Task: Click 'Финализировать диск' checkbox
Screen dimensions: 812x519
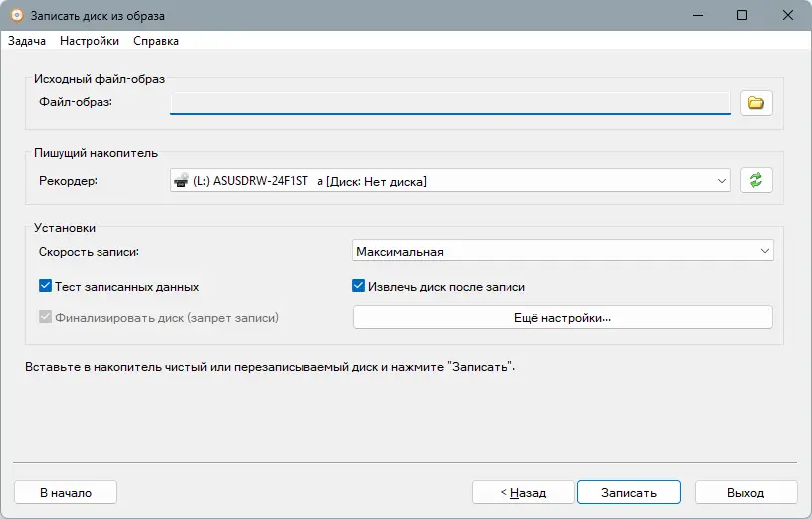Action: [45, 318]
